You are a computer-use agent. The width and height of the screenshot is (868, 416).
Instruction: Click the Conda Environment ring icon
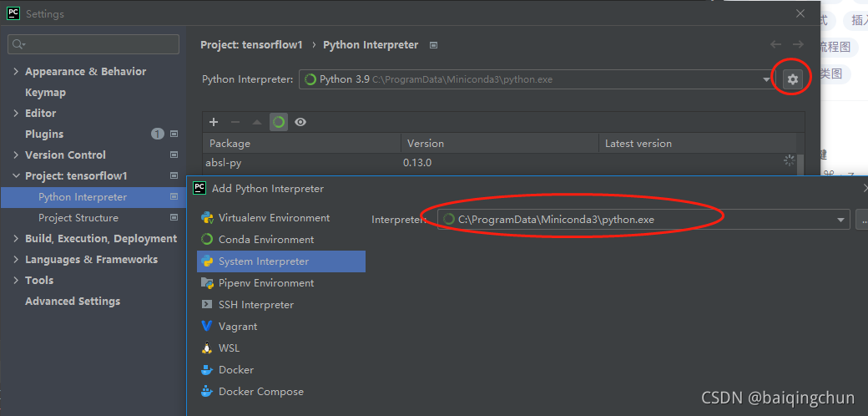207,239
